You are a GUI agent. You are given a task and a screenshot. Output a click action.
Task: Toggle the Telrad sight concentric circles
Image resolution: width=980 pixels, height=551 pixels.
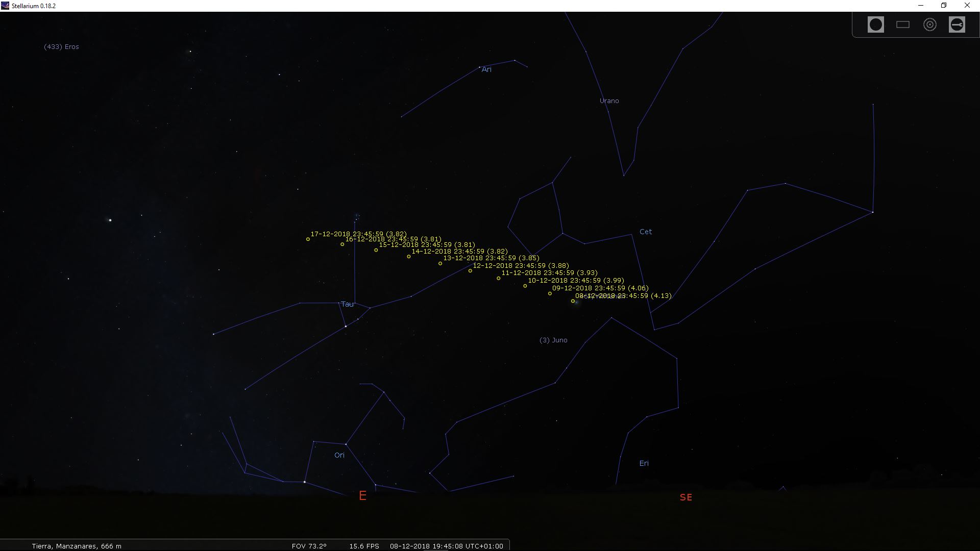point(929,24)
